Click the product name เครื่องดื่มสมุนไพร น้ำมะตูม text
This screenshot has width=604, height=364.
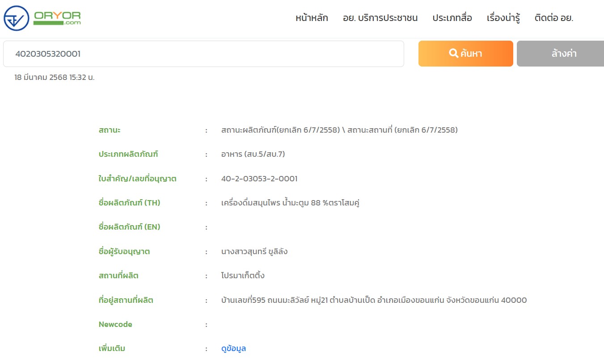pos(291,203)
